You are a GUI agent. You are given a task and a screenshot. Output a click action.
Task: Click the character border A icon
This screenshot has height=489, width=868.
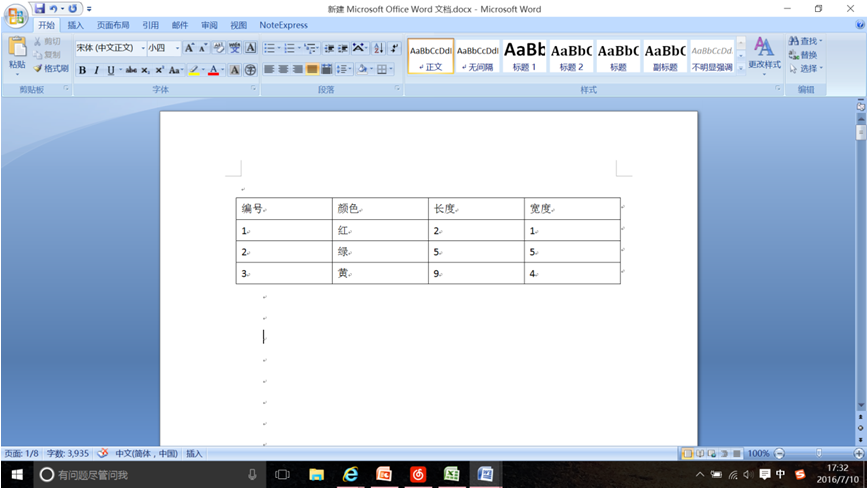point(251,48)
